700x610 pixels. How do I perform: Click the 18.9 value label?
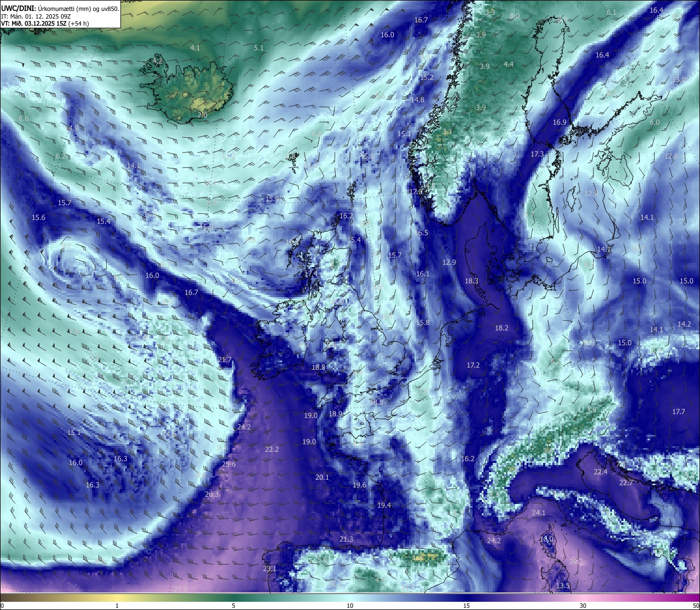pyautogui.click(x=336, y=414)
